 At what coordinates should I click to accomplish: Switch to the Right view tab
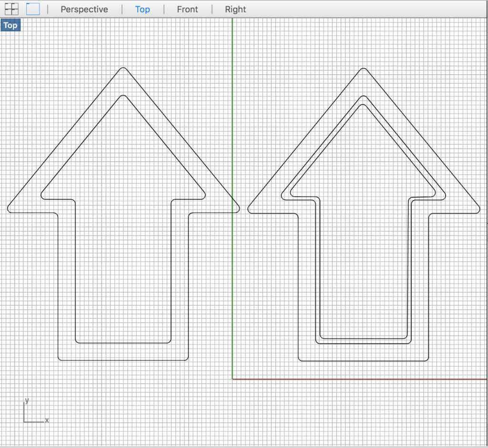coord(235,10)
